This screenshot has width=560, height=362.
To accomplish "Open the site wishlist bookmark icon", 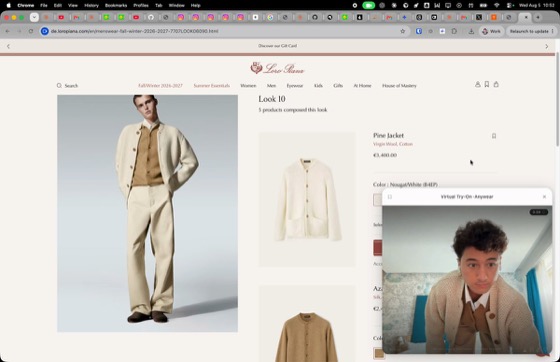I will tap(487, 85).
